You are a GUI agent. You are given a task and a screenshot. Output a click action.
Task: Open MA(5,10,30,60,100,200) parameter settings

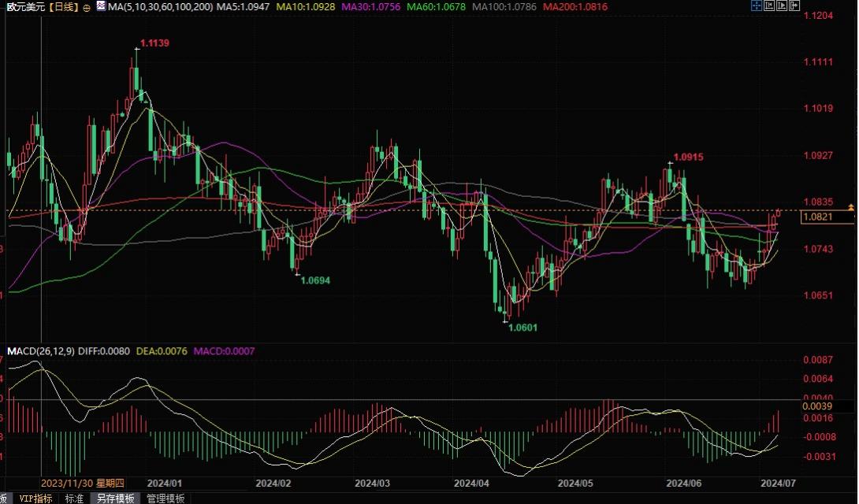point(161,6)
